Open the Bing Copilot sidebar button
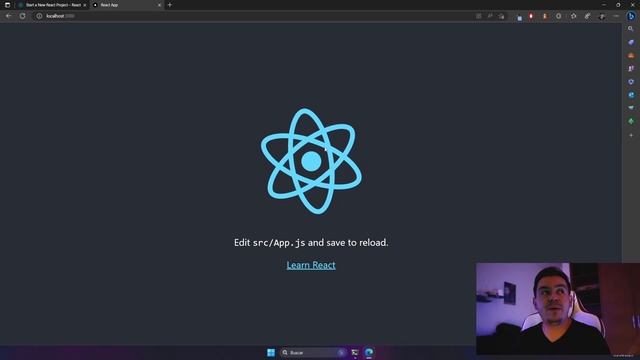This screenshot has width=640, height=360. (631, 16)
